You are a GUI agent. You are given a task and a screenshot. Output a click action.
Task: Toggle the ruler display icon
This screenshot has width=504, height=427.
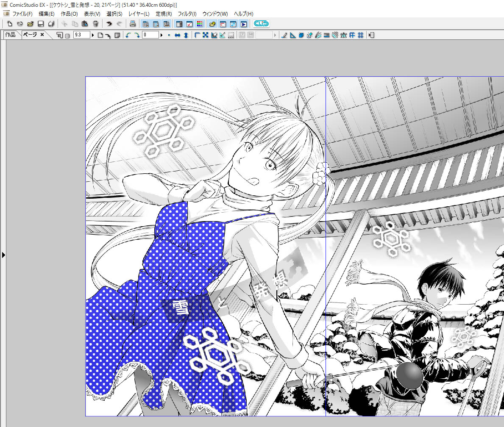pos(197,35)
